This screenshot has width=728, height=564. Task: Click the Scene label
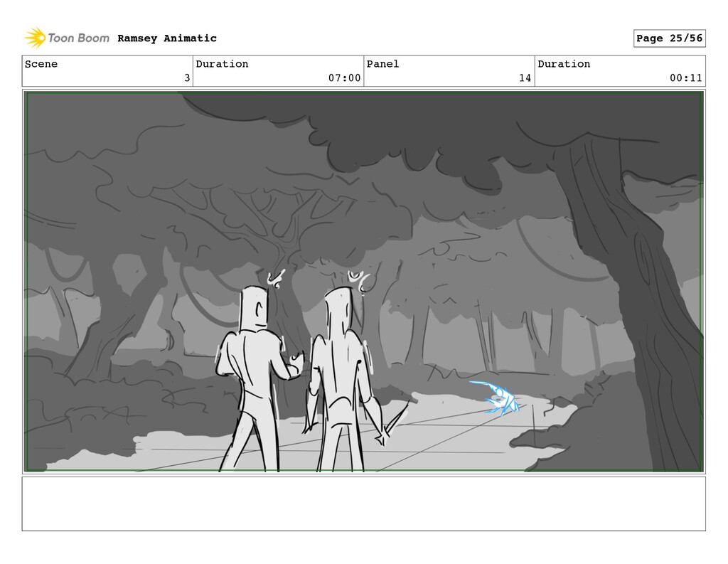click(41, 63)
